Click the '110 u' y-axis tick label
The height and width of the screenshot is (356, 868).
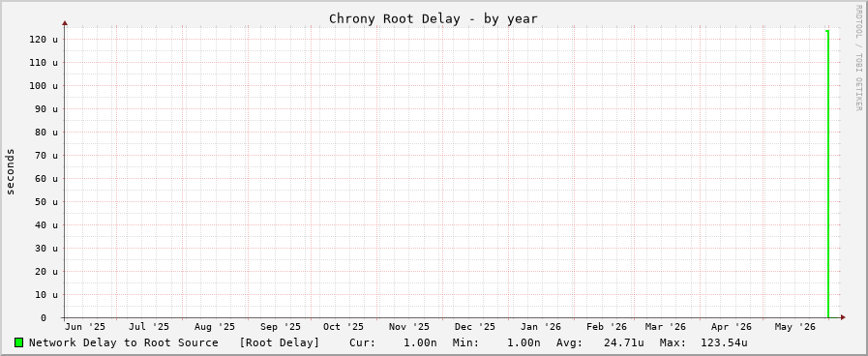click(44, 63)
